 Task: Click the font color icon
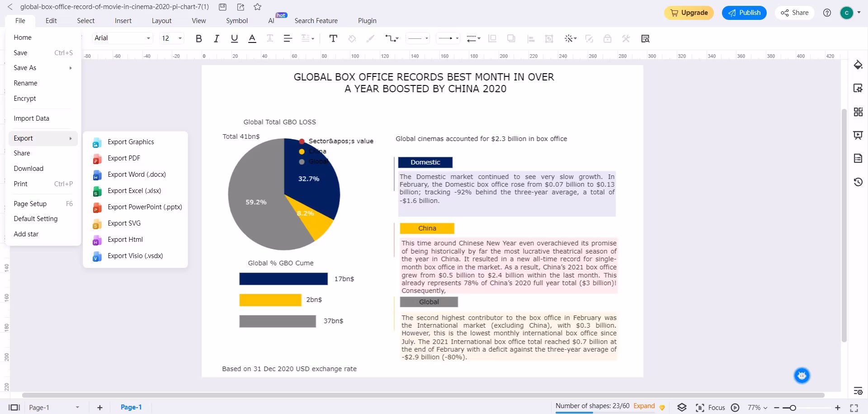point(252,39)
